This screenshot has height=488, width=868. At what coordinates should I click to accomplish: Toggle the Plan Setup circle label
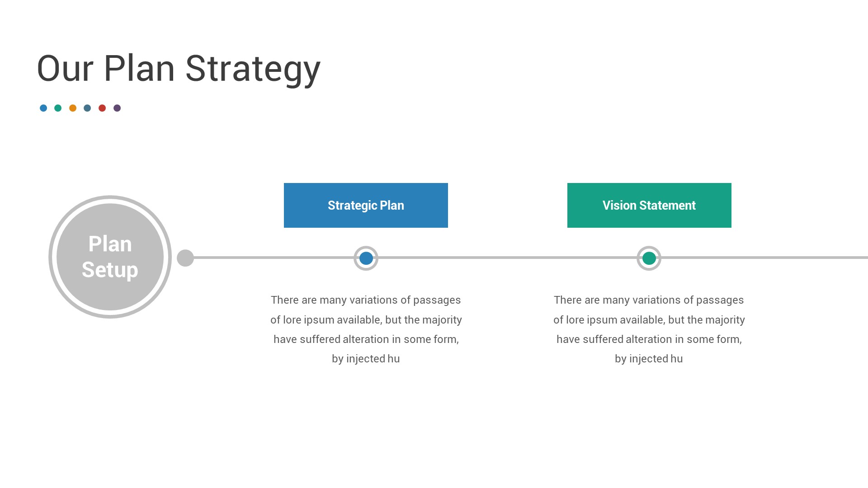(x=110, y=257)
